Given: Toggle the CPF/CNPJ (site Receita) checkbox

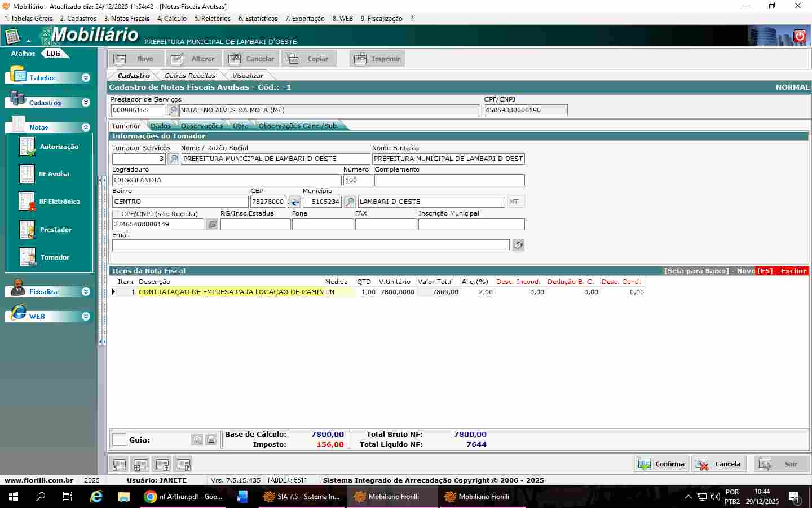Looking at the screenshot, I should click(116, 214).
